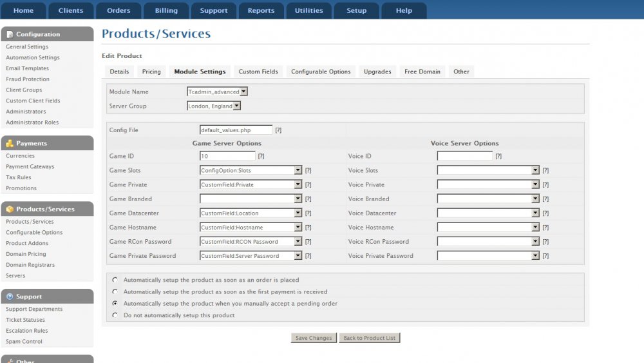Click the Voice ID input field
The height and width of the screenshot is (363, 644).
(x=464, y=156)
